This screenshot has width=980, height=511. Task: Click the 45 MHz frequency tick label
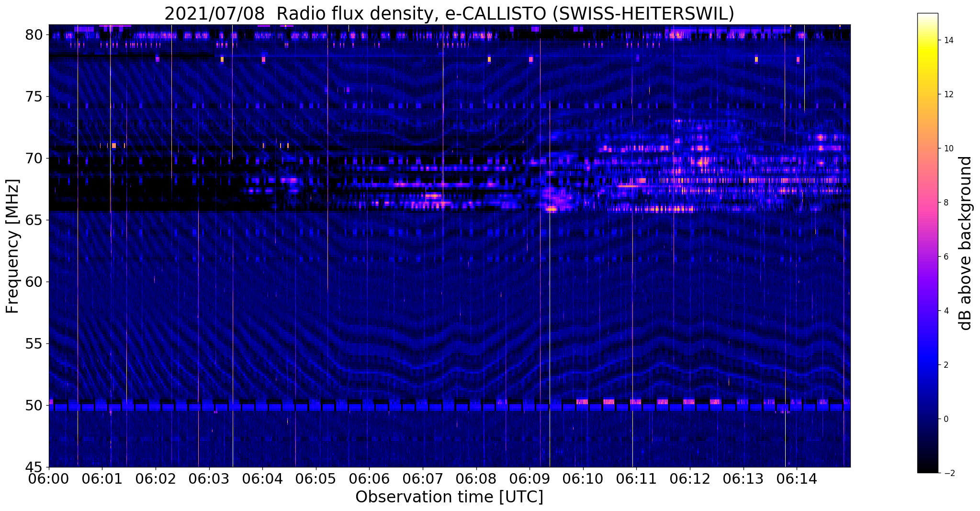pyautogui.click(x=34, y=467)
